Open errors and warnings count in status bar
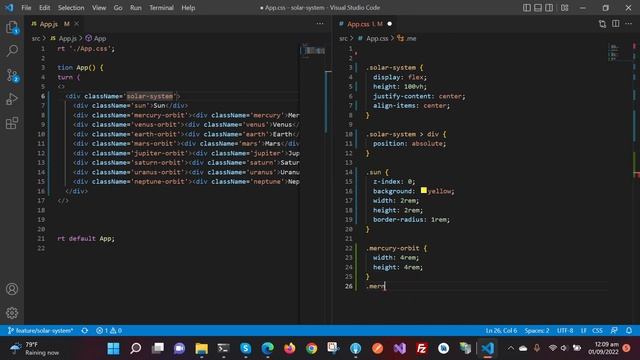 pyautogui.click(x=109, y=331)
